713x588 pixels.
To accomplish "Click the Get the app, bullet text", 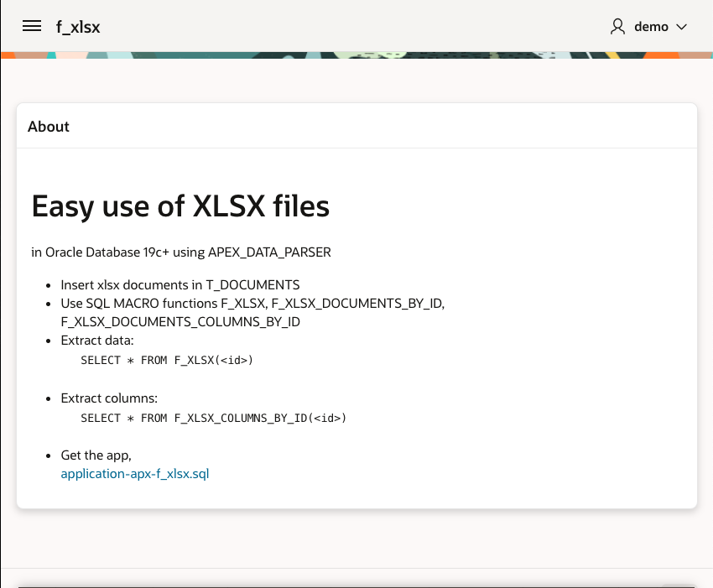I will click(96, 455).
